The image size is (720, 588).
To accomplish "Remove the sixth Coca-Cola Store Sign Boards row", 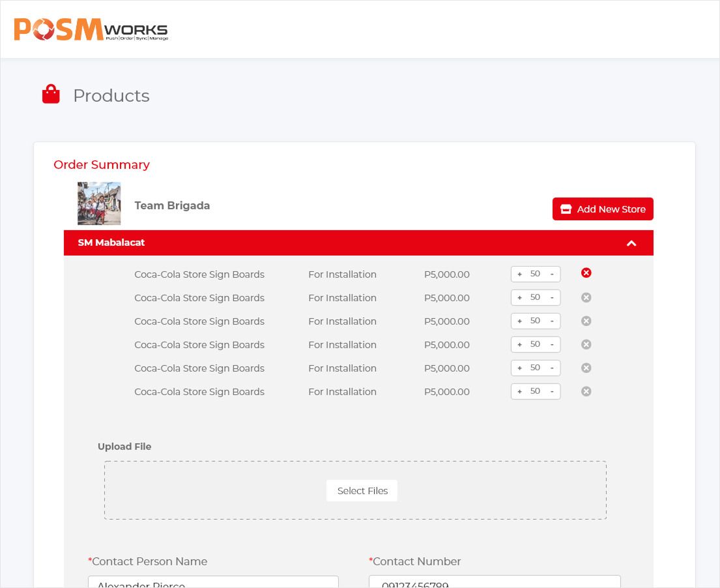I will tap(586, 391).
